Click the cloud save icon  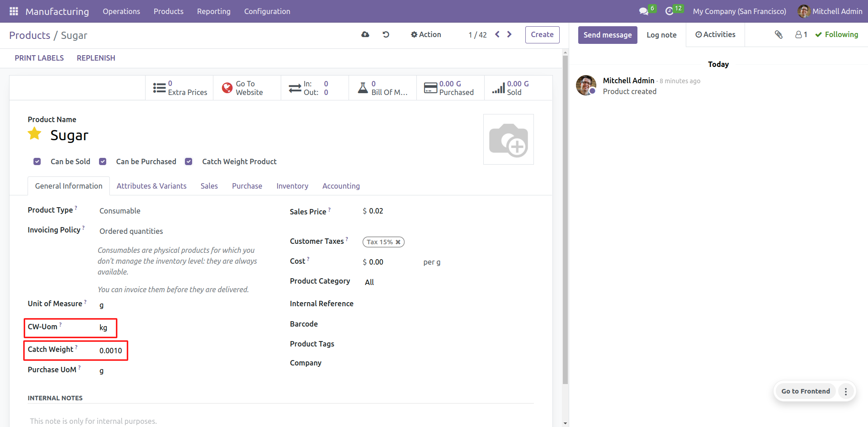[x=365, y=34]
